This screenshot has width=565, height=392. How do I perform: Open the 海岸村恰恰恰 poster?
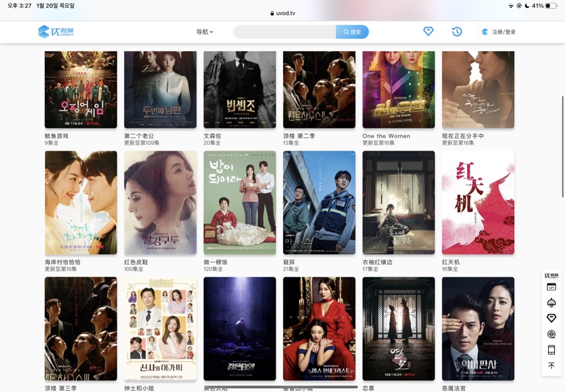tap(81, 203)
